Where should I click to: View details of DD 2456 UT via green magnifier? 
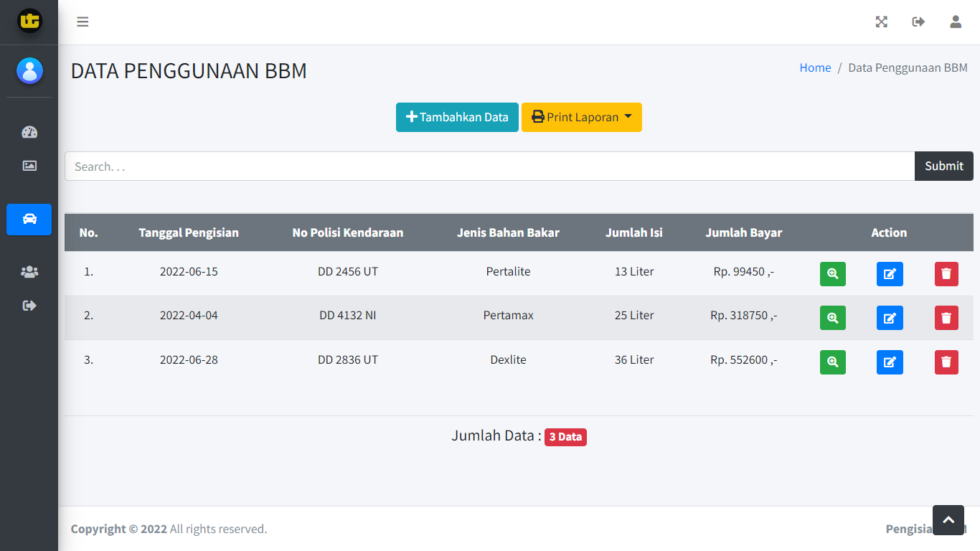click(832, 273)
